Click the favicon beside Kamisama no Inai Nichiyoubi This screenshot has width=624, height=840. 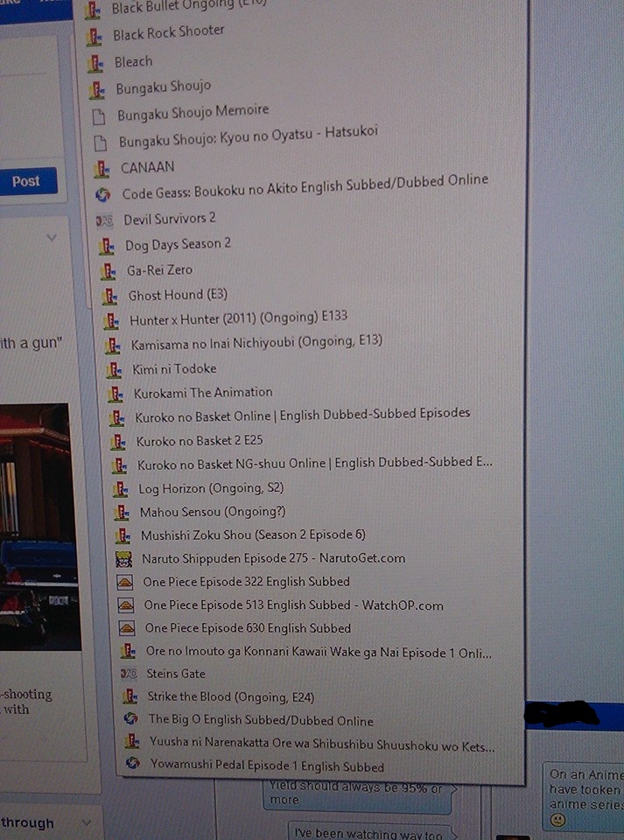[x=113, y=346]
